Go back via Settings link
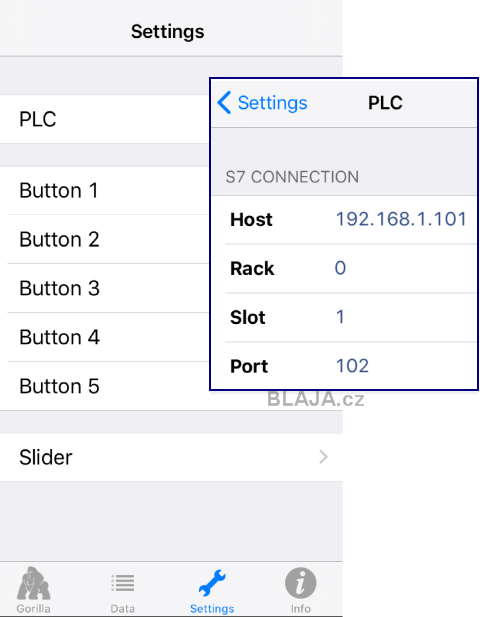480x617 pixels. click(x=272, y=103)
